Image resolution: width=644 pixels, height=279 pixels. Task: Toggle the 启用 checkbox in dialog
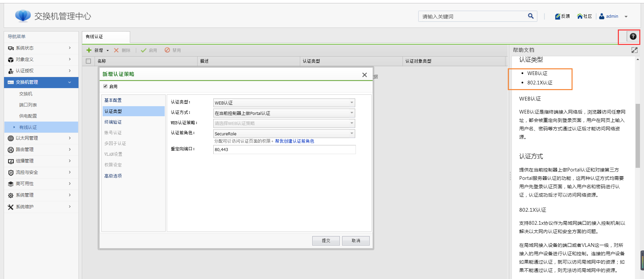[x=105, y=86]
